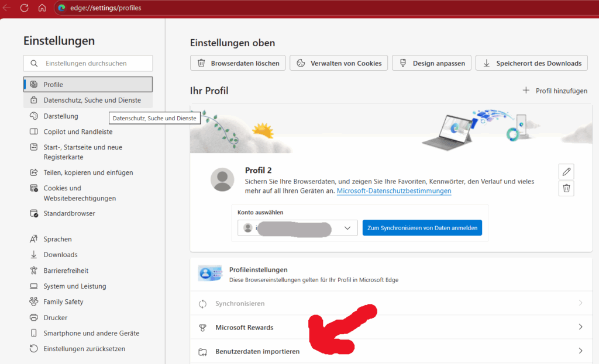Click the Profileinstellungen heading text

pyautogui.click(x=258, y=270)
